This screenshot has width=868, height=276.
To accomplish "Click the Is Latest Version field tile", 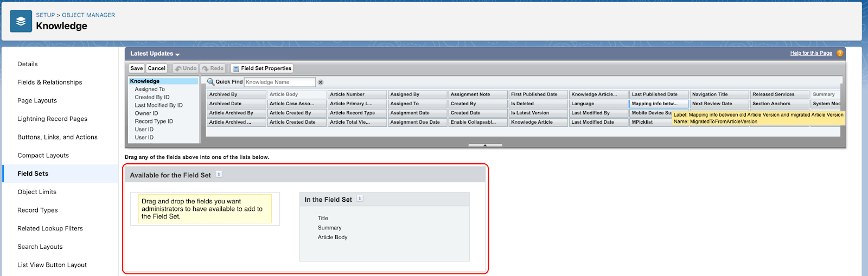I will coord(539,113).
